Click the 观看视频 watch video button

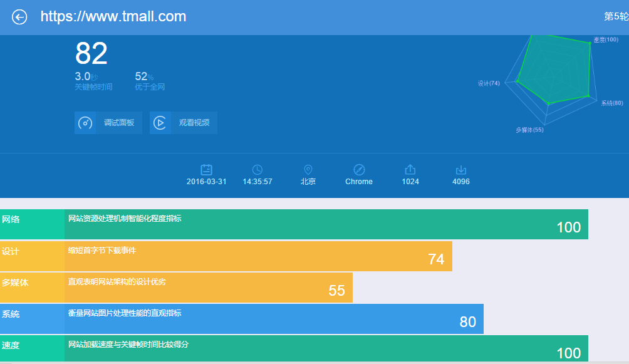pyautogui.click(x=184, y=123)
